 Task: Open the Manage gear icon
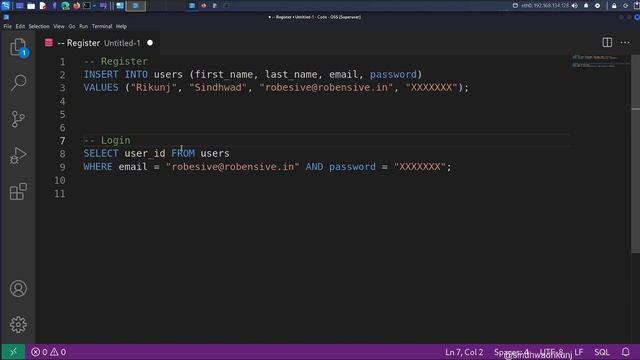tap(18, 324)
